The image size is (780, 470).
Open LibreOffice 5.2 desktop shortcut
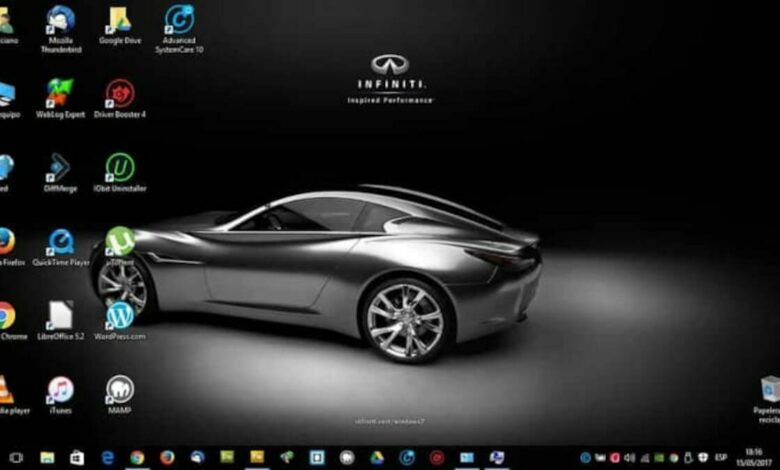(61, 321)
